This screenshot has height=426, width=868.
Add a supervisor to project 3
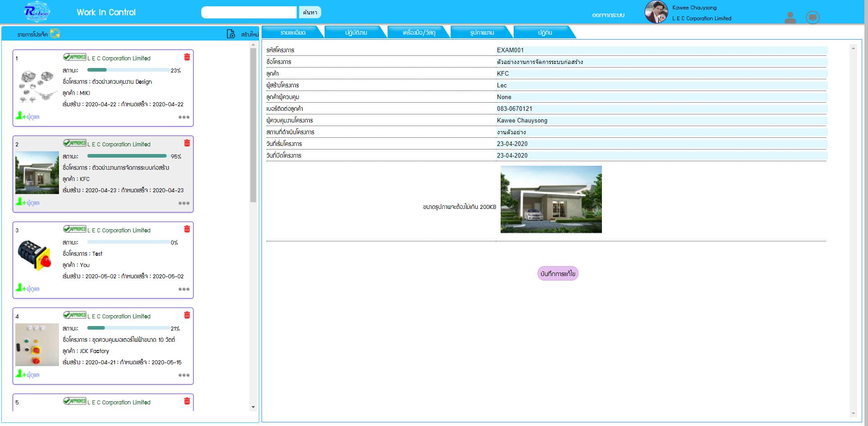27,288
